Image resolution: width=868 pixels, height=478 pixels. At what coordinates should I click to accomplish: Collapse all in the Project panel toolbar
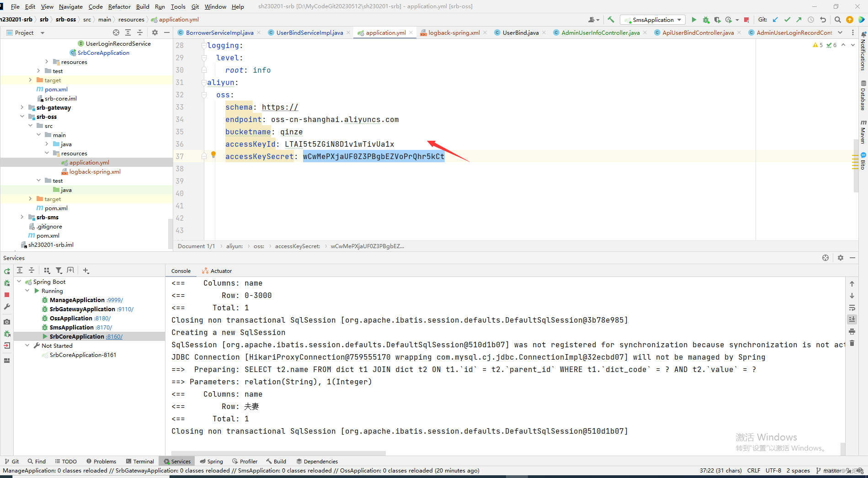pyautogui.click(x=140, y=32)
